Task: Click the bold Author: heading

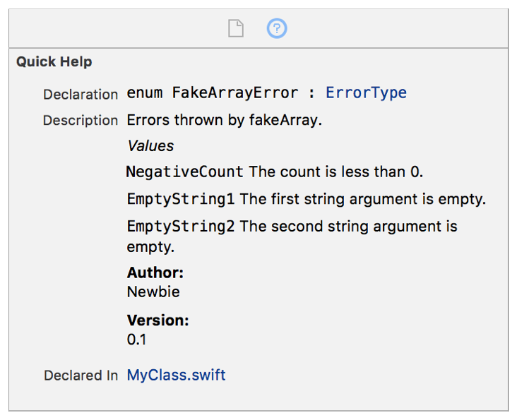Action: pos(155,273)
